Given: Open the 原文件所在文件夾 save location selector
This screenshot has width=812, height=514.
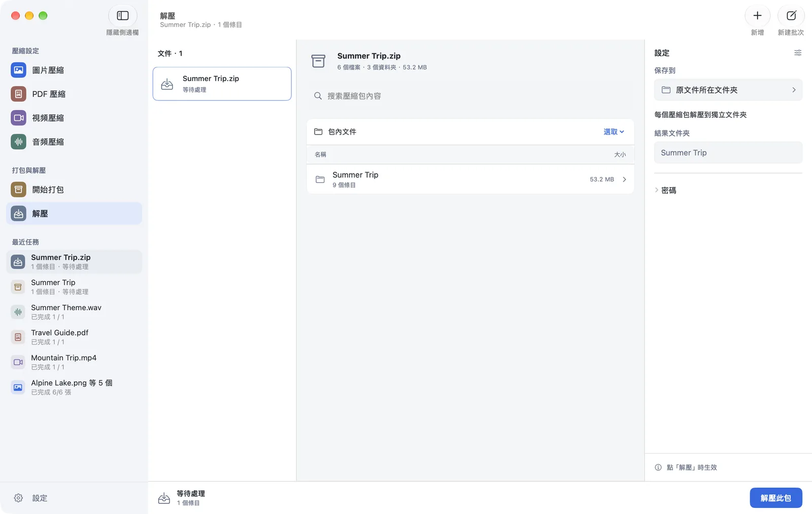Looking at the screenshot, I should click(728, 90).
